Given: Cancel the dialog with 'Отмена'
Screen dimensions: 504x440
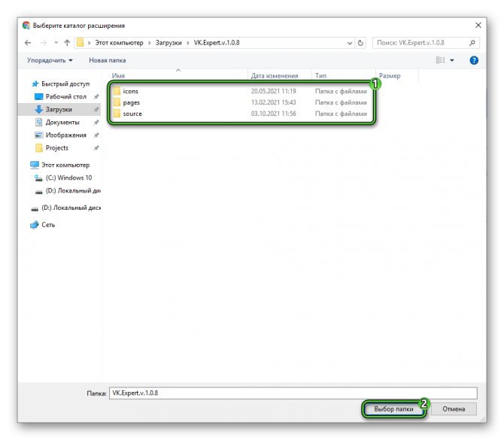Looking at the screenshot, I should pos(454,409).
